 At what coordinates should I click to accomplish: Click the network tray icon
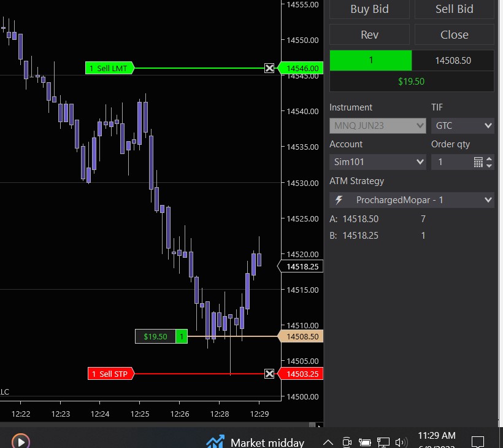(383, 442)
